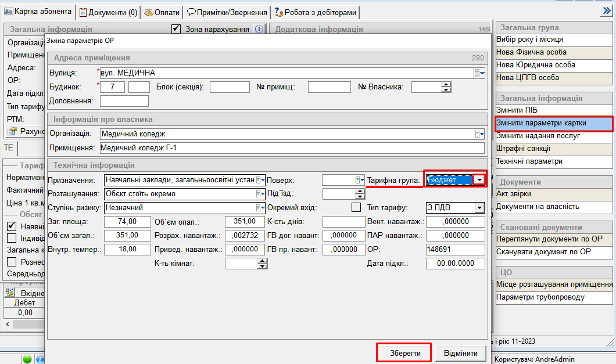Viewport: 616px width, 364px height.
Task: Click the lookup icon in the Розташування field
Action: tap(260, 194)
